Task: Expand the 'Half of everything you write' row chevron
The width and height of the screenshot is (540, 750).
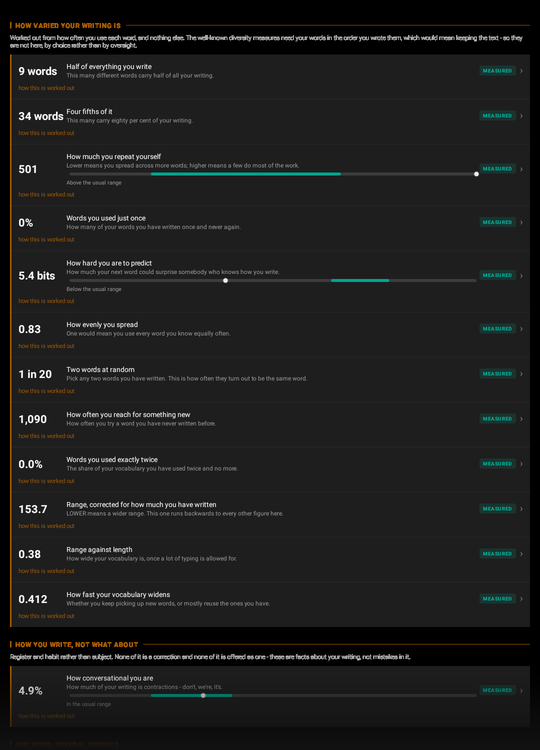Action: point(521,71)
